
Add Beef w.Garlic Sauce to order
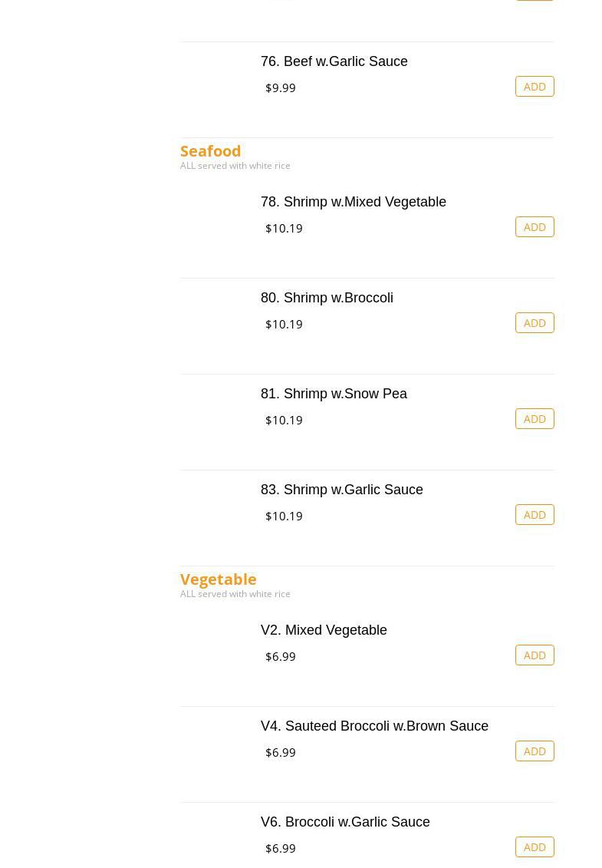coord(535,87)
